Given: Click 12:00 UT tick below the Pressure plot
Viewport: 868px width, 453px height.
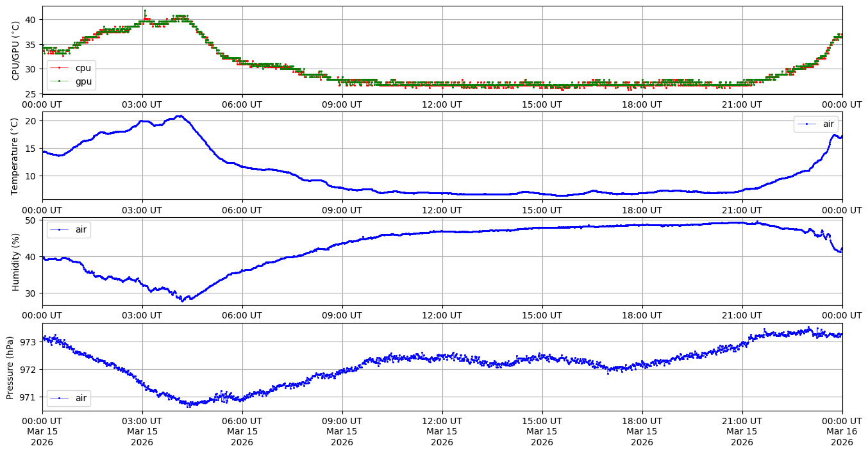Looking at the screenshot, I should point(442,421).
